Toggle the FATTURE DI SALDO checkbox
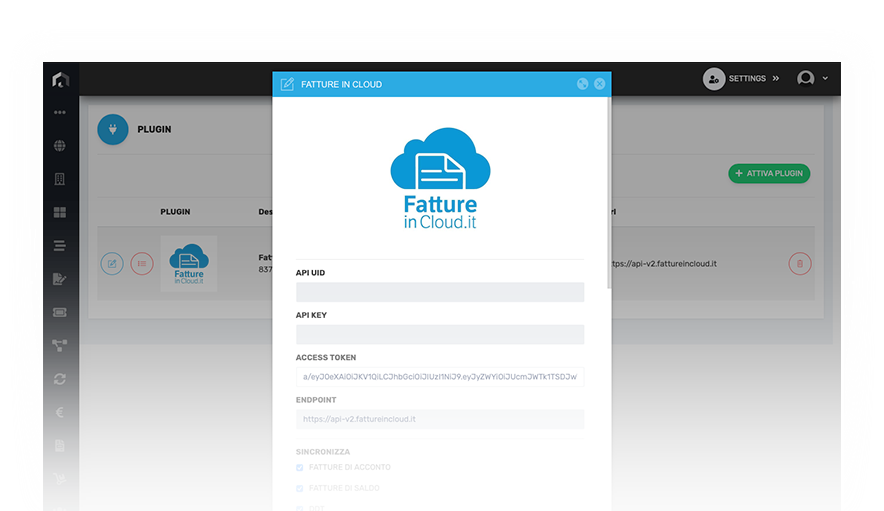884x511 pixels. (x=299, y=488)
